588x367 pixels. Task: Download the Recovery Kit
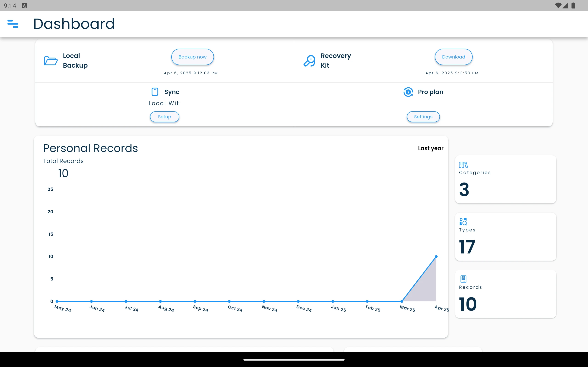(x=453, y=57)
